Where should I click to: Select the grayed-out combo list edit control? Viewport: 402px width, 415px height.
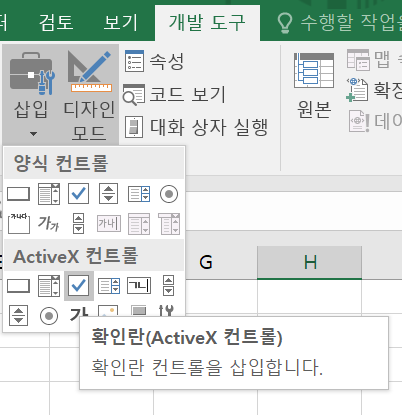pos(139,224)
